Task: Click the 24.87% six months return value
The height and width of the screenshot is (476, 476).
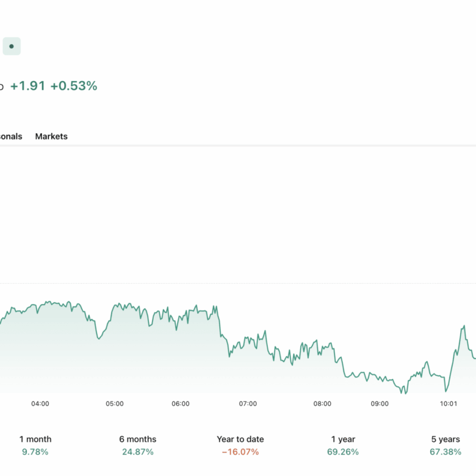Action: 138,452
